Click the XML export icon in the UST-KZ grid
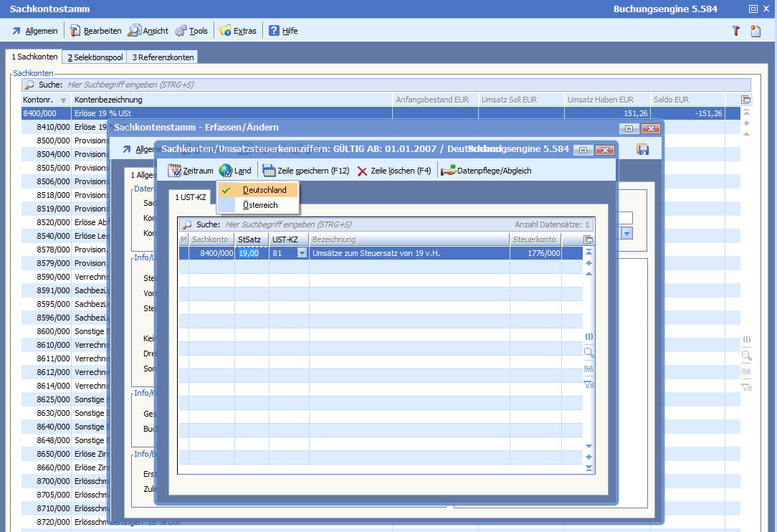The height and width of the screenshot is (532, 777). pyautogui.click(x=588, y=368)
